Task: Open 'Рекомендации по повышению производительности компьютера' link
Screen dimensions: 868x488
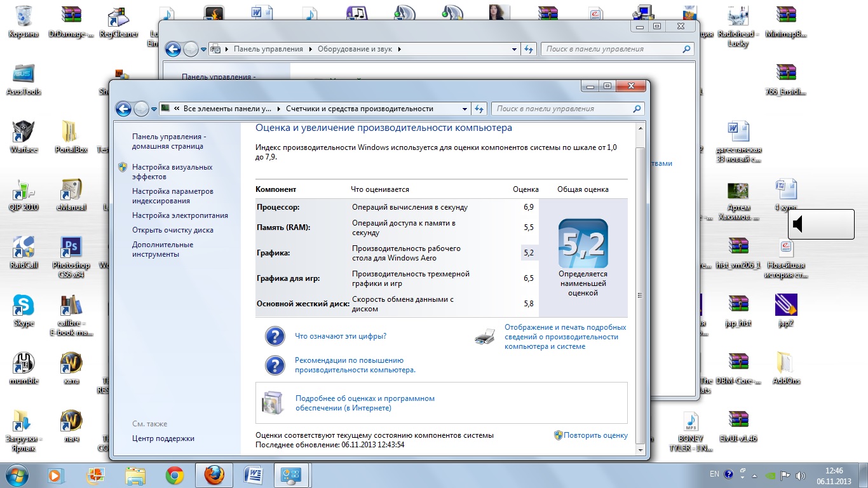Action: pos(355,365)
